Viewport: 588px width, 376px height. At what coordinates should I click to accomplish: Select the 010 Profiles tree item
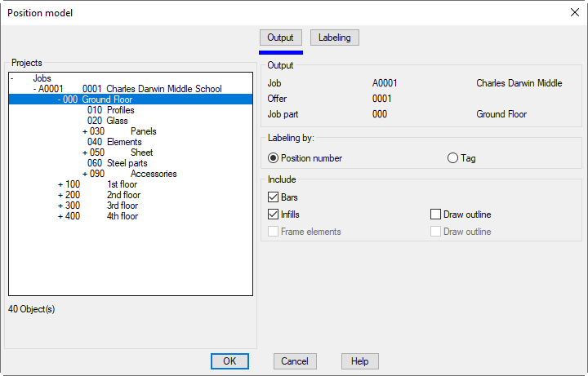[120, 110]
